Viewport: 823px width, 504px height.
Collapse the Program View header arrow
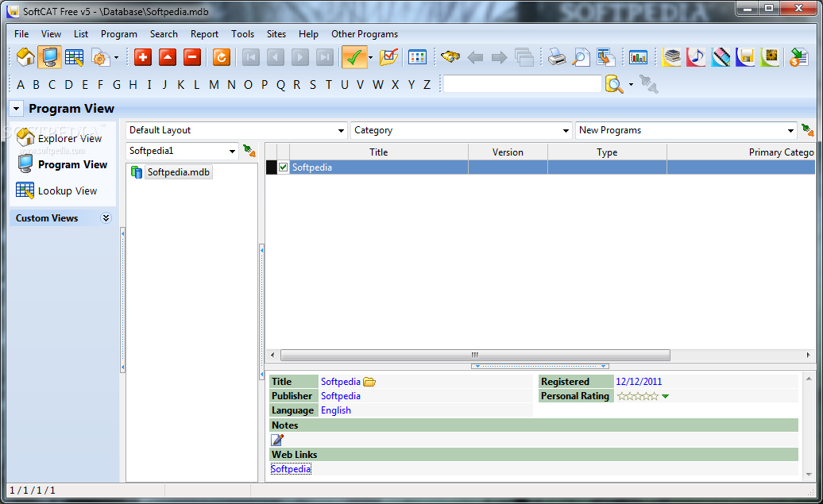[16, 109]
